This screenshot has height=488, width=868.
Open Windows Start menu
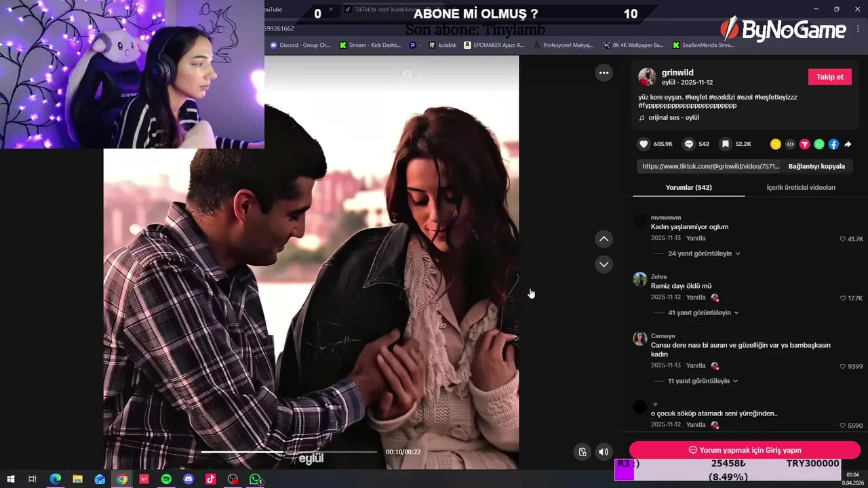[11, 479]
